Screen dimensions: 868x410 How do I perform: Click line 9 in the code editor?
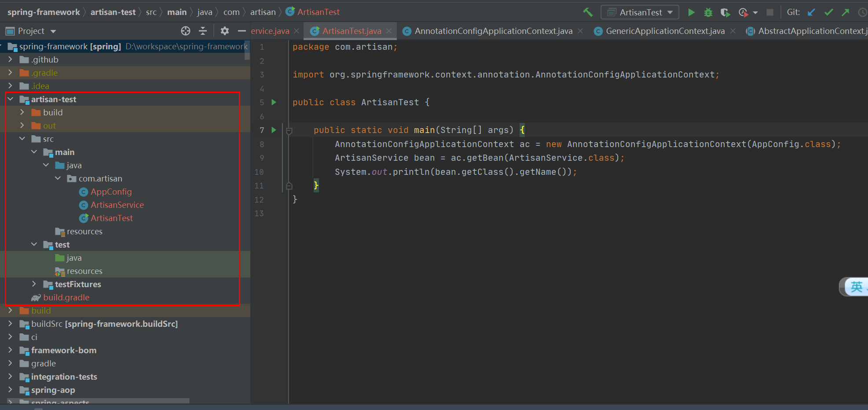pyautogui.click(x=480, y=158)
